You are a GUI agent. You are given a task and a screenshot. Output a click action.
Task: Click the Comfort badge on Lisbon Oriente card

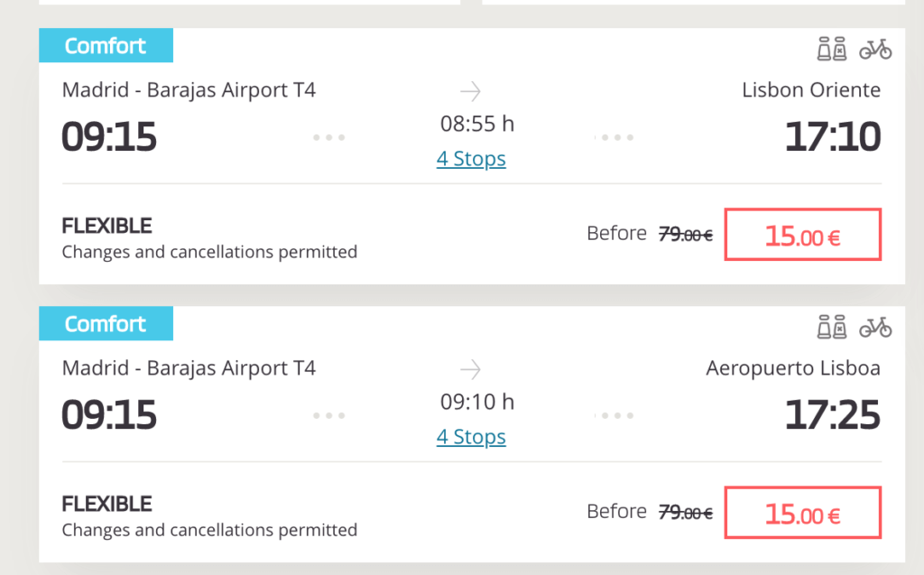[106, 45]
